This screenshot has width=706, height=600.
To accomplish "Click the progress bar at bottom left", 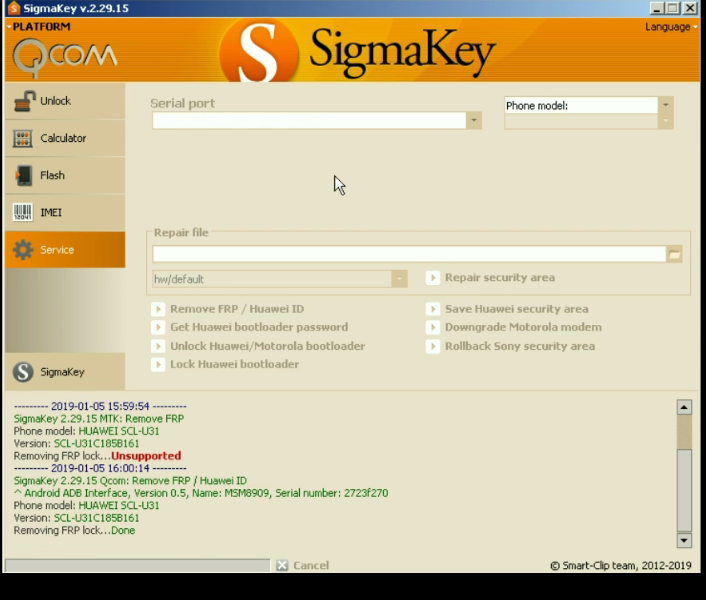I will 137,565.
